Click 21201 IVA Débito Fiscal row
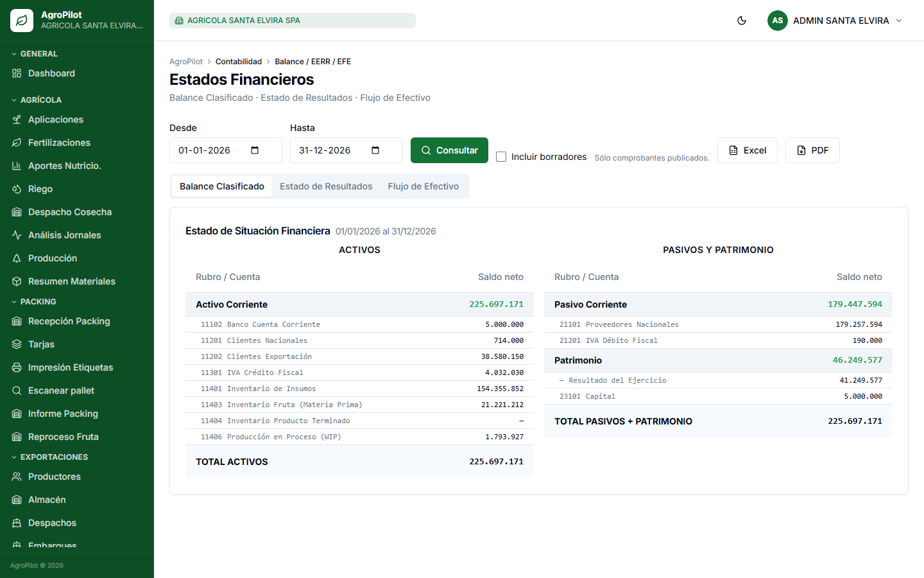The image size is (924, 578). (718, 340)
